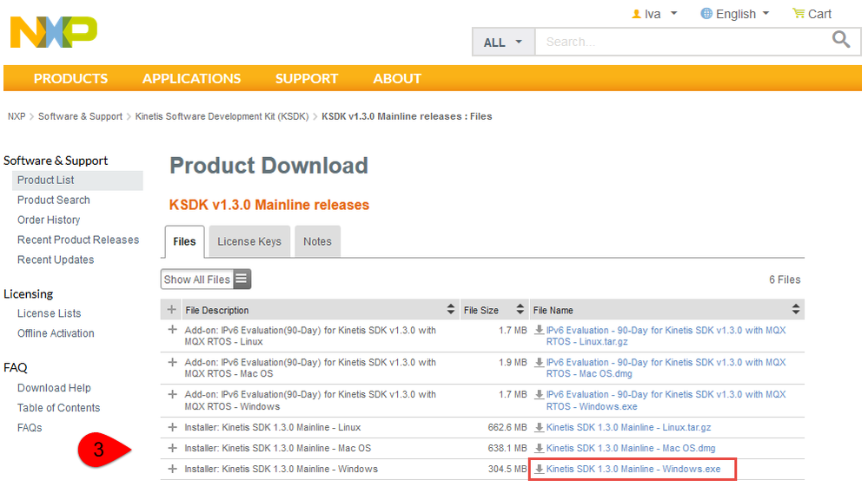Open Offline Activation in sidebar

(x=56, y=333)
